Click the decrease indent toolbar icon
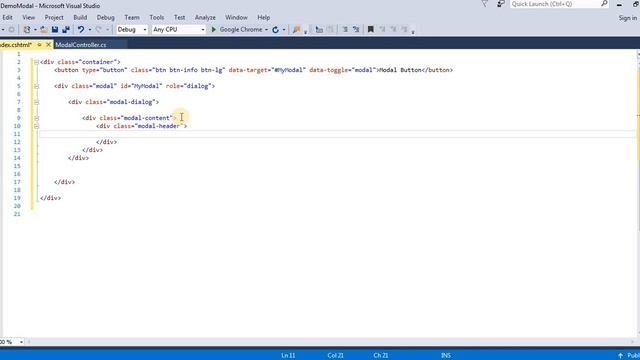The height and width of the screenshot is (360, 640). coord(319,29)
